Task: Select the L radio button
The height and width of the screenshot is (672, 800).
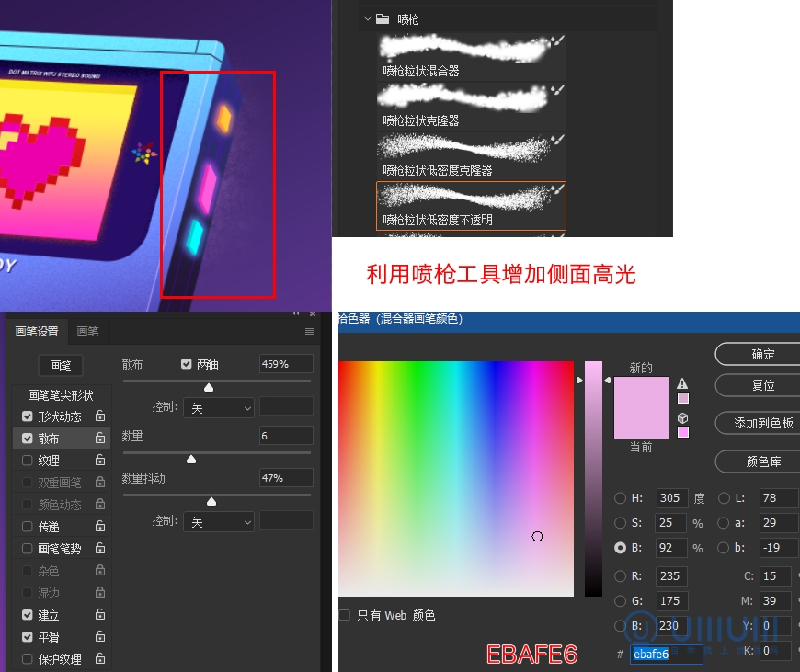Action: tap(724, 498)
